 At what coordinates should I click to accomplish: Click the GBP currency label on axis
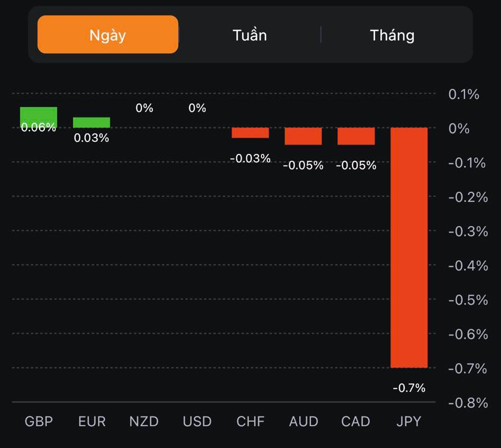39,422
